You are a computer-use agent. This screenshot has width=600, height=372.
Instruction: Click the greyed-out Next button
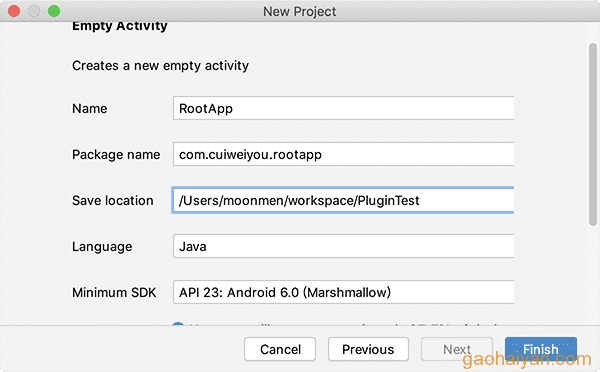tap(457, 349)
